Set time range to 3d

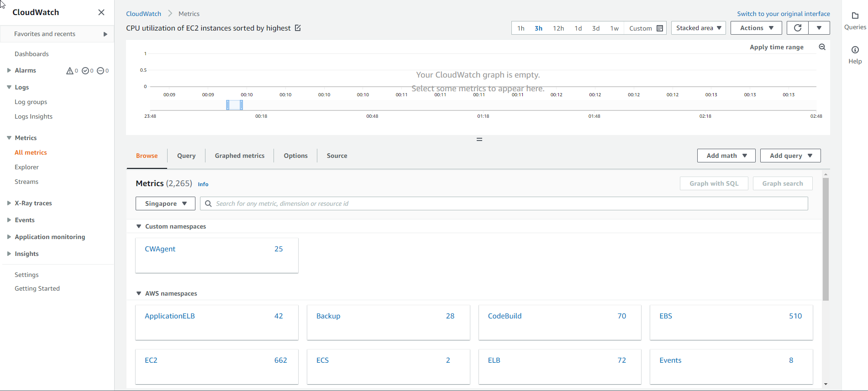[596, 28]
